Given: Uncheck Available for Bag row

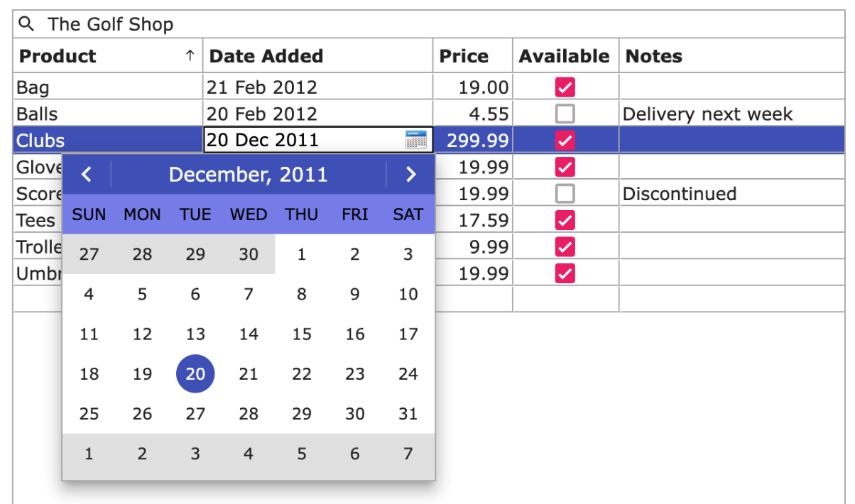Looking at the screenshot, I should 565,87.
